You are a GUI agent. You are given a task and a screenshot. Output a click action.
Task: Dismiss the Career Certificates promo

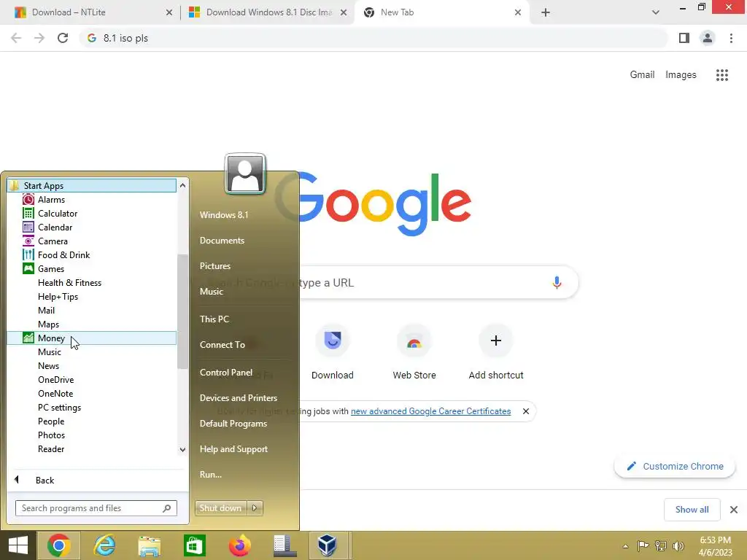(525, 411)
